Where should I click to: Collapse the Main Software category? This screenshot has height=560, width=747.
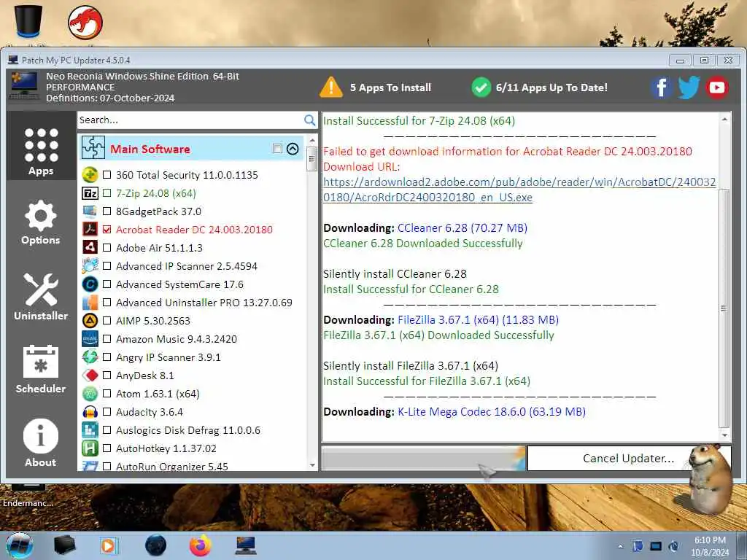(293, 149)
